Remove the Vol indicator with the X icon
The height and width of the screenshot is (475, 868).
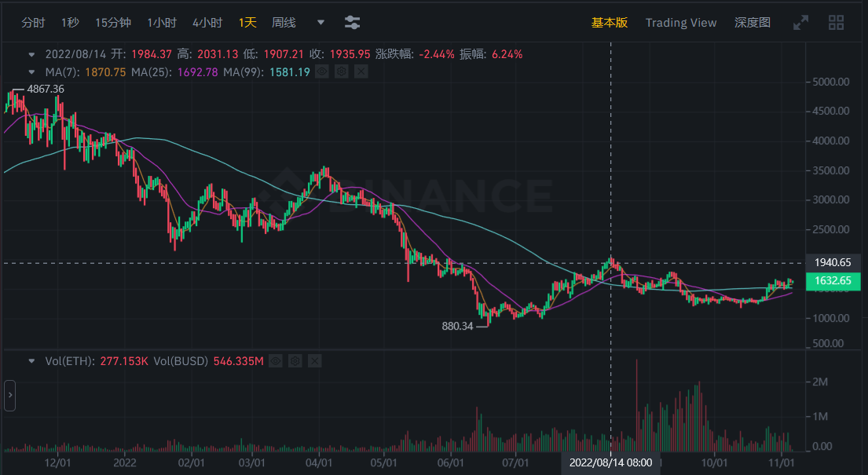coord(314,360)
